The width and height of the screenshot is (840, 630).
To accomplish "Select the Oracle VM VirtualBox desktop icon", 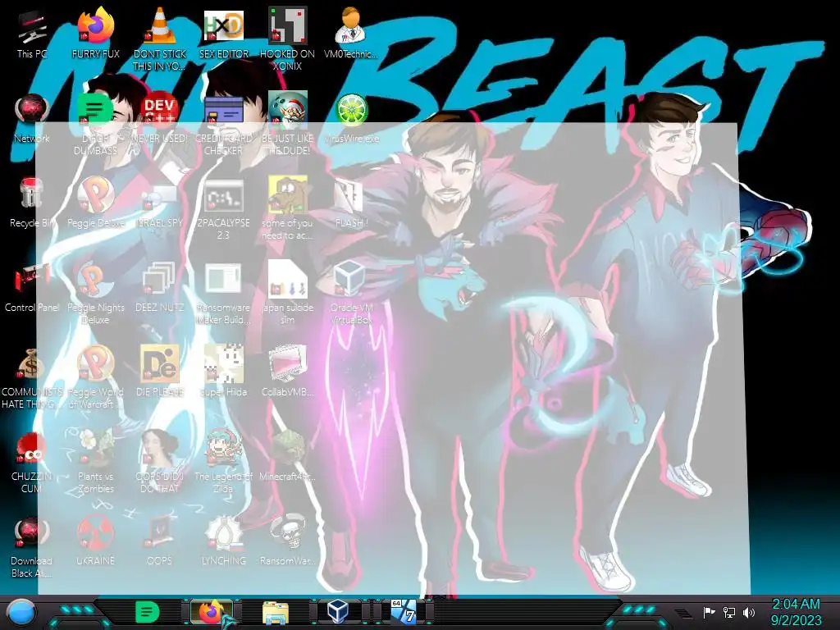I will 351,294.
